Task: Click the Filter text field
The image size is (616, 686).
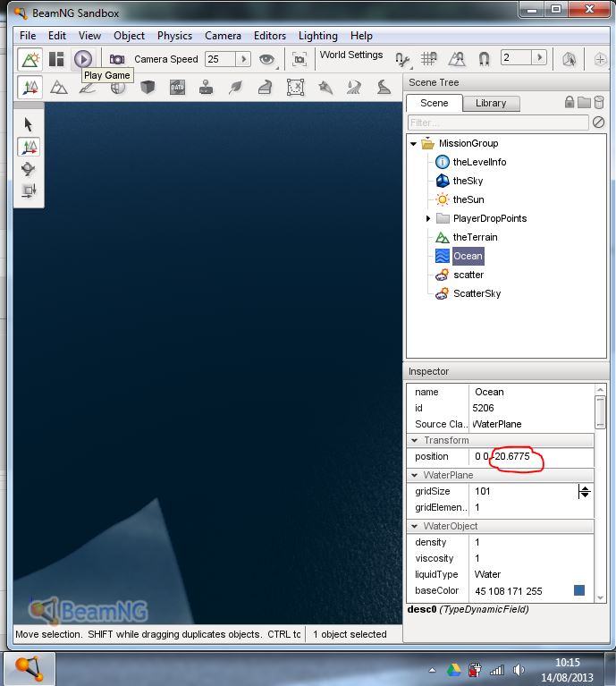Action: tap(498, 123)
